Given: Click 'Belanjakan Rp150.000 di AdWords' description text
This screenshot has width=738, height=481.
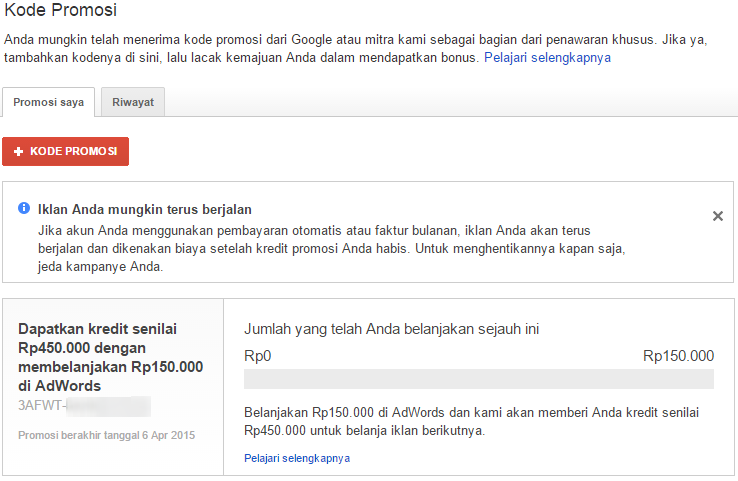Looking at the screenshot, I should [x=471, y=421].
